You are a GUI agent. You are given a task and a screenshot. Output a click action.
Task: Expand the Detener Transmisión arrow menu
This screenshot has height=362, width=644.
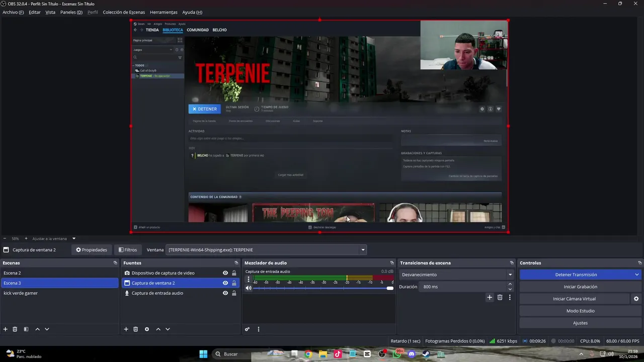(x=636, y=275)
